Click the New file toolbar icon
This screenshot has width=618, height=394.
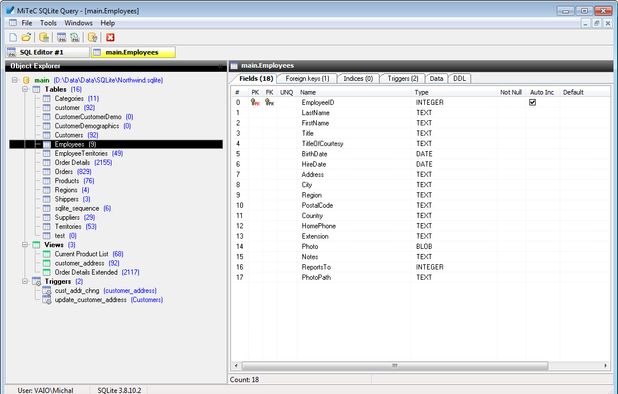point(13,37)
